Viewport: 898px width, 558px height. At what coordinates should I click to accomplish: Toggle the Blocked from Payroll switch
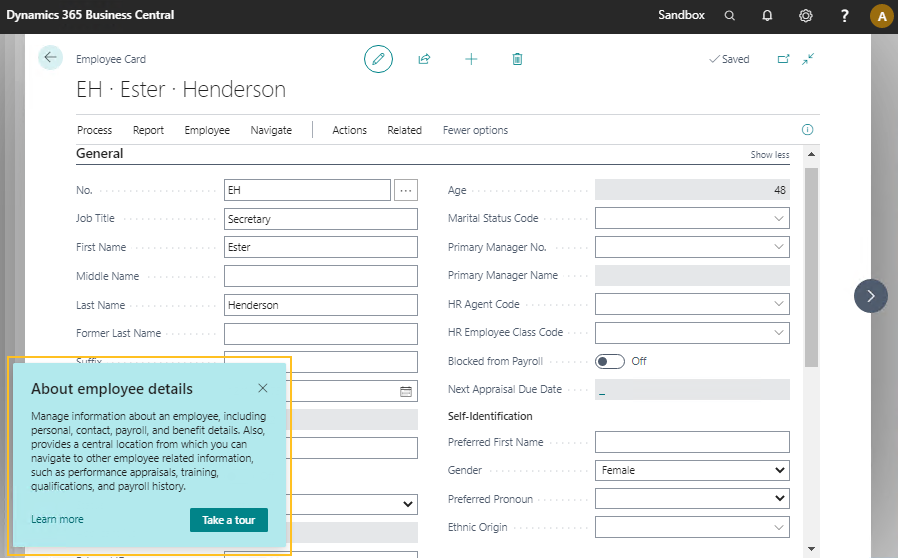coord(610,361)
